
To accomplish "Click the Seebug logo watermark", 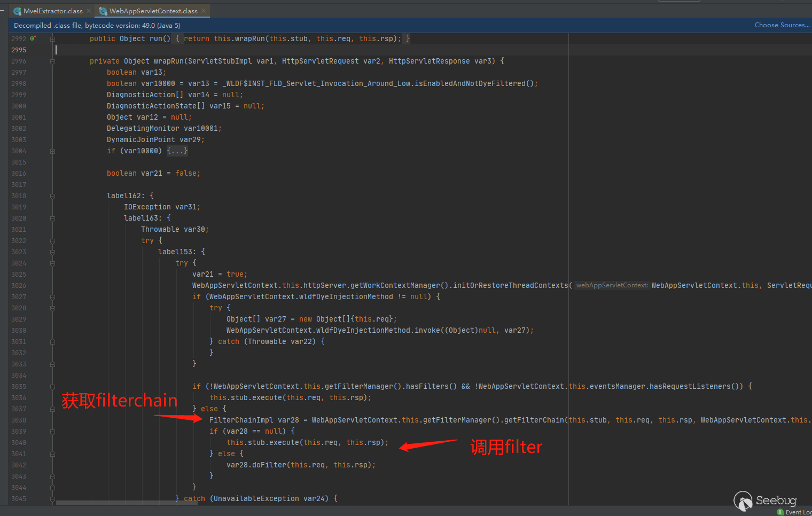I will pyautogui.click(x=765, y=501).
